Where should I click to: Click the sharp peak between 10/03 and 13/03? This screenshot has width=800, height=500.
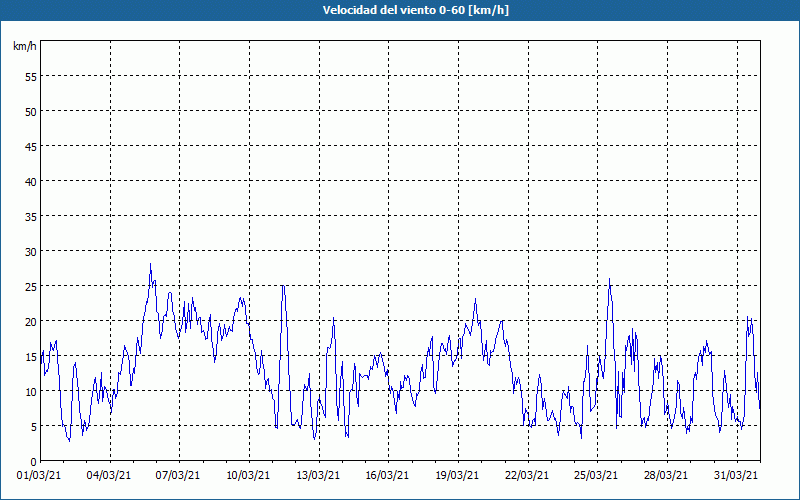point(283,286)
